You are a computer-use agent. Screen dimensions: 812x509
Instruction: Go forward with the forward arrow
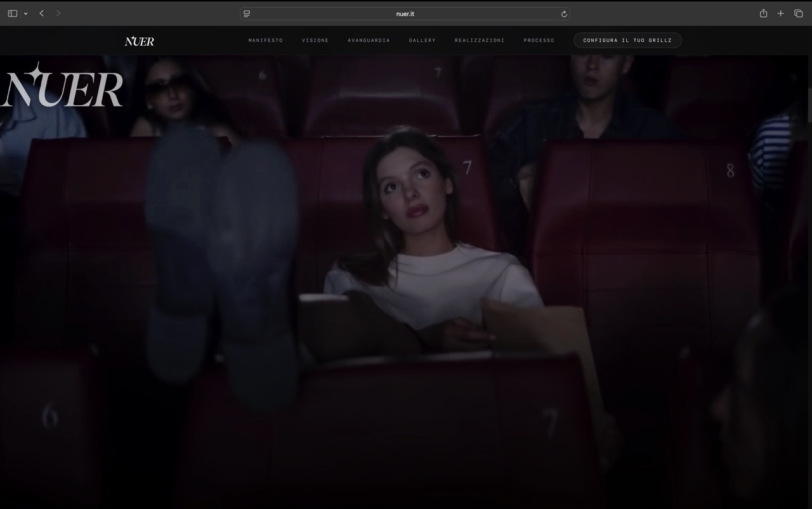coord(58,13)
